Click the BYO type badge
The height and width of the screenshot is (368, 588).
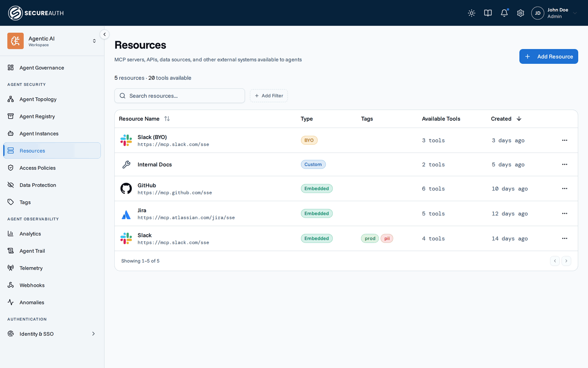(x=309, y=140)
